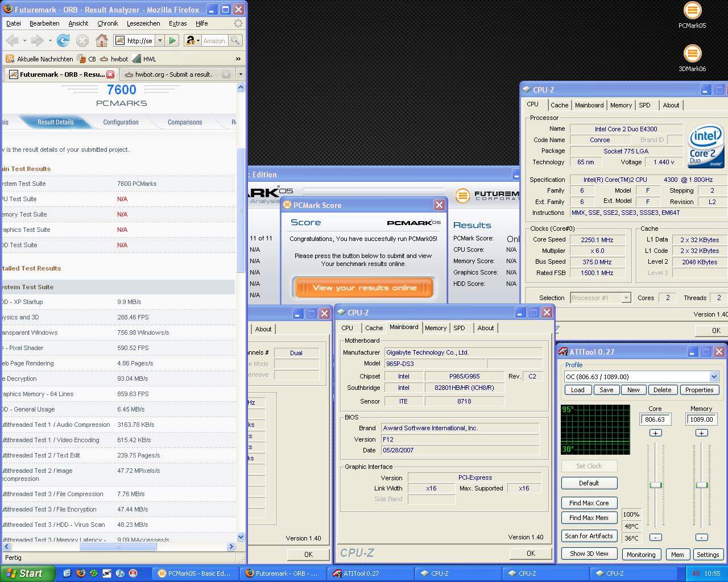Open the CPU-Z Processor selection dropdown

click(626, 297)
